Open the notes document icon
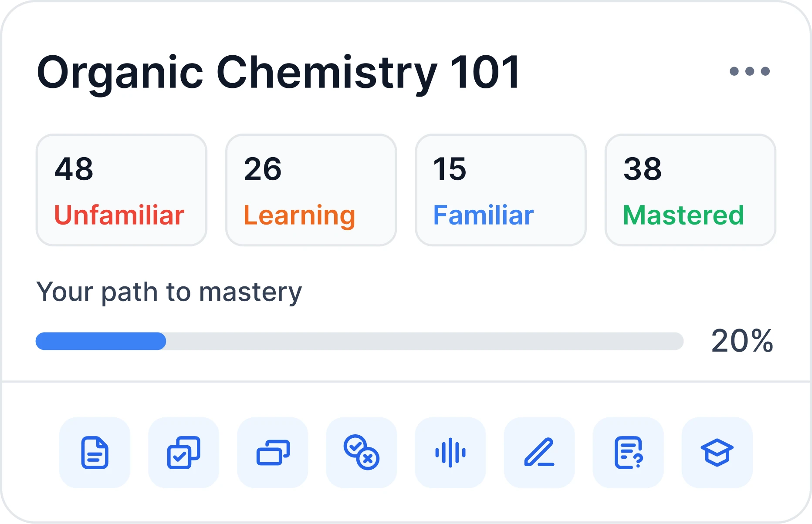Viewport: 812px width, 524px height. click(x=95, y=453)
